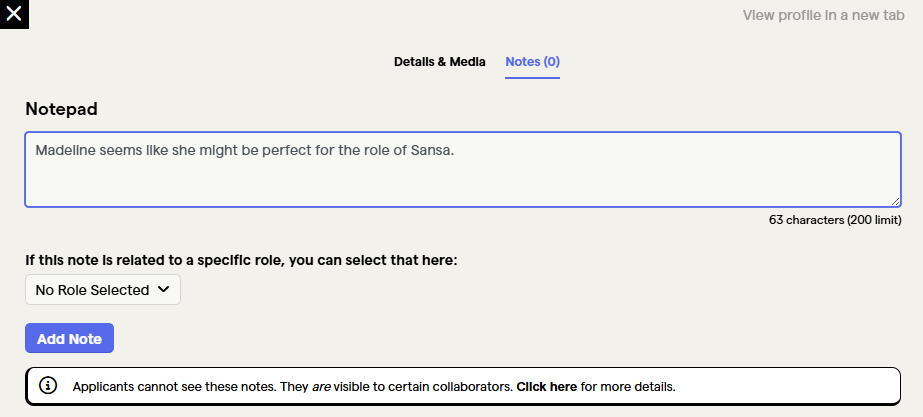This screenshot has width=923, height=417.
Task: Click the Notepad heading
Action: click(61, 109)
